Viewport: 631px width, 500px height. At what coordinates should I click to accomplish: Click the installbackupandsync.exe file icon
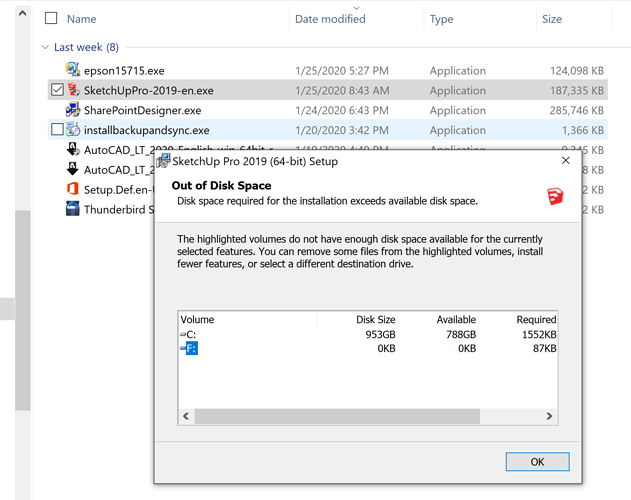(73, 129)
